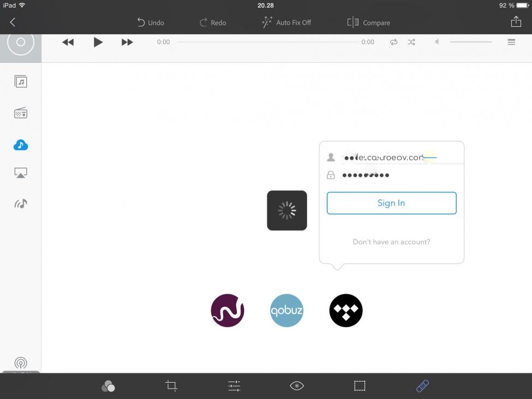Select the Qobuz service logo

pyautogui.click(x=286, y=311)
